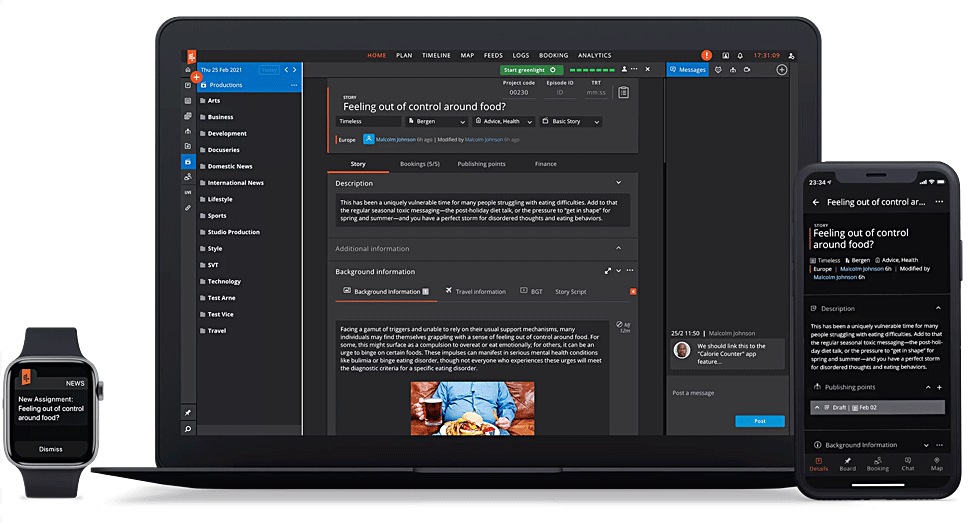The image size is (970, 523).
Task: Click the pin icon in left sidebar
Action: click(187, 412)
